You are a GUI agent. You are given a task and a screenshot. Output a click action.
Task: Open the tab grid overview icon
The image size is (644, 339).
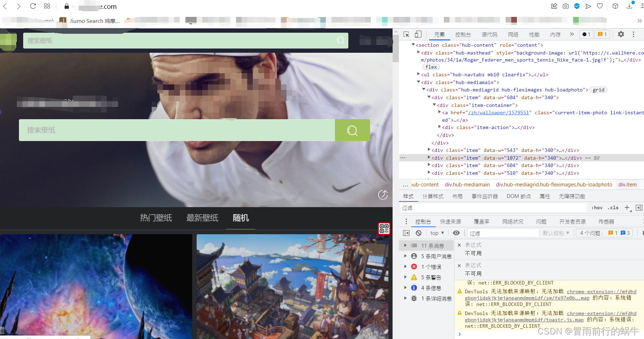pos(47,6)
